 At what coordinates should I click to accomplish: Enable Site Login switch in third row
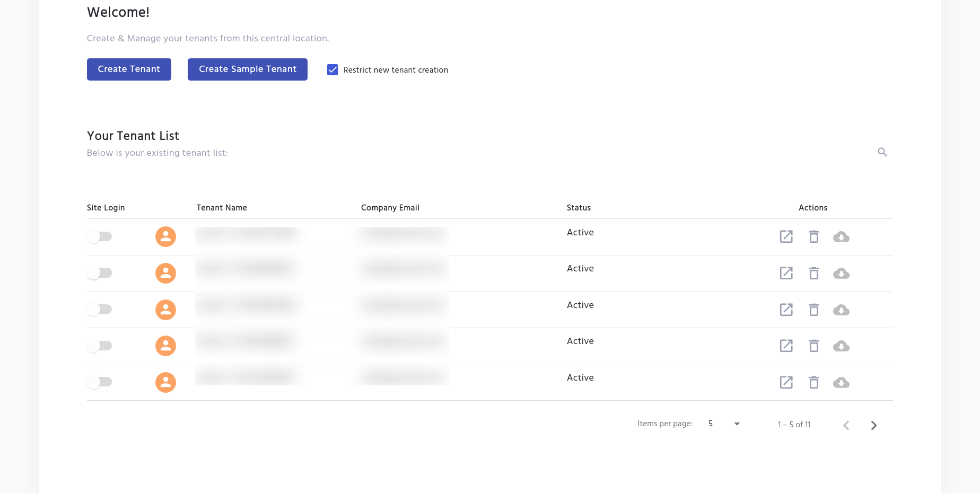(x=100, y=309)
